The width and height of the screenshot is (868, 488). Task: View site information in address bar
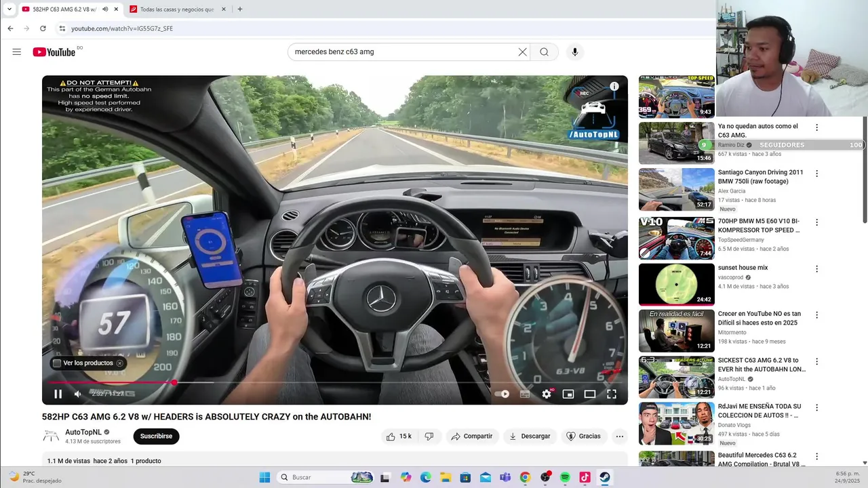click(62, 28)
